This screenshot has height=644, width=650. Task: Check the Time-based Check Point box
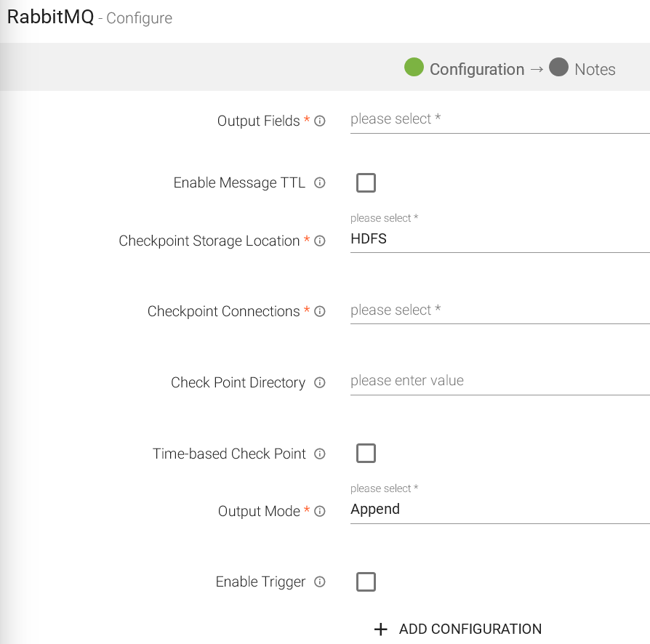tap(366, 453)
